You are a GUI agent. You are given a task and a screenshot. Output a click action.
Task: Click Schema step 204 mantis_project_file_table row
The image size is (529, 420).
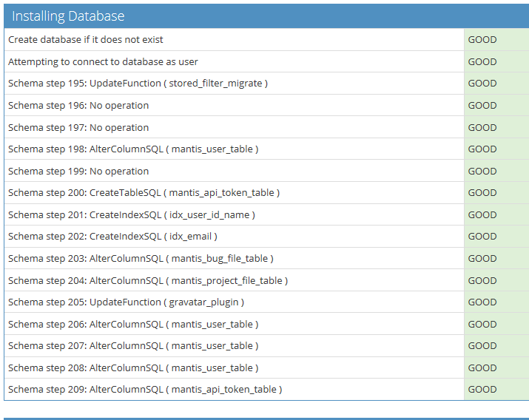pyautogui.click(x=148, y=281)
